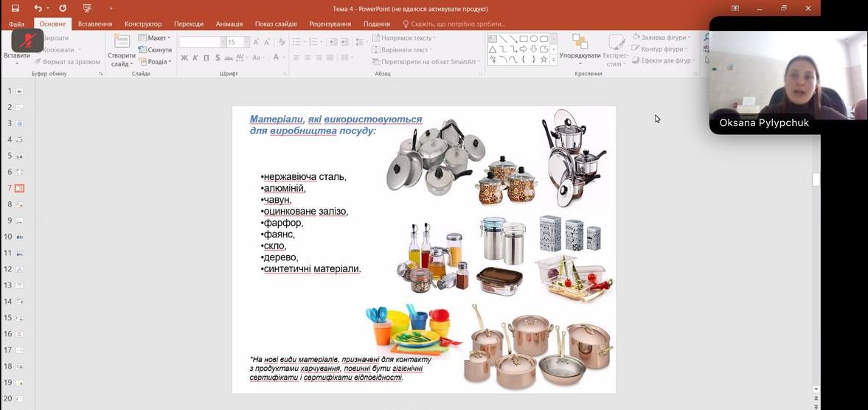
Task: Open the Файл menu
Action: click(17, 24)
